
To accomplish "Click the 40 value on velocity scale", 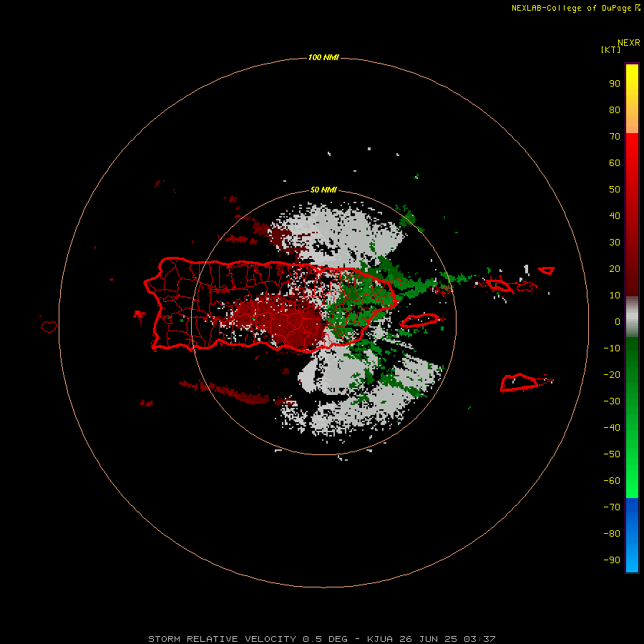I will [615, 215].
